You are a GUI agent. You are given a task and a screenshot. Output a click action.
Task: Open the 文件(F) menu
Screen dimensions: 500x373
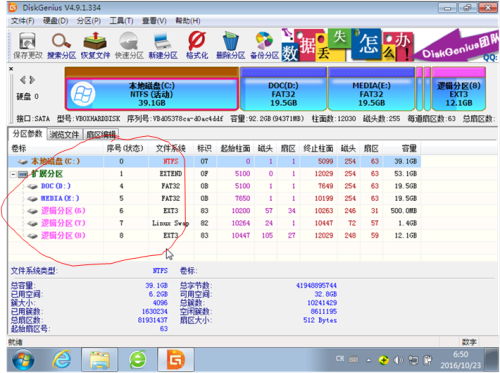[22, 21]
